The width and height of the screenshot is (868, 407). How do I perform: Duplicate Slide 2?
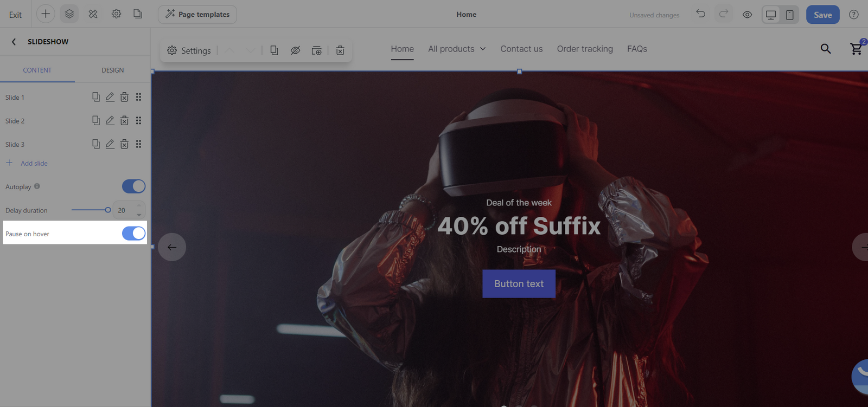96,120
